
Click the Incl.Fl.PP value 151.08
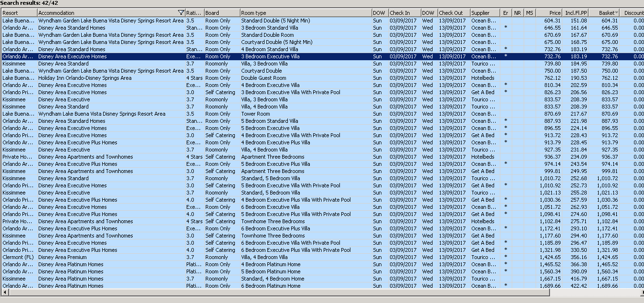point(580,21)
